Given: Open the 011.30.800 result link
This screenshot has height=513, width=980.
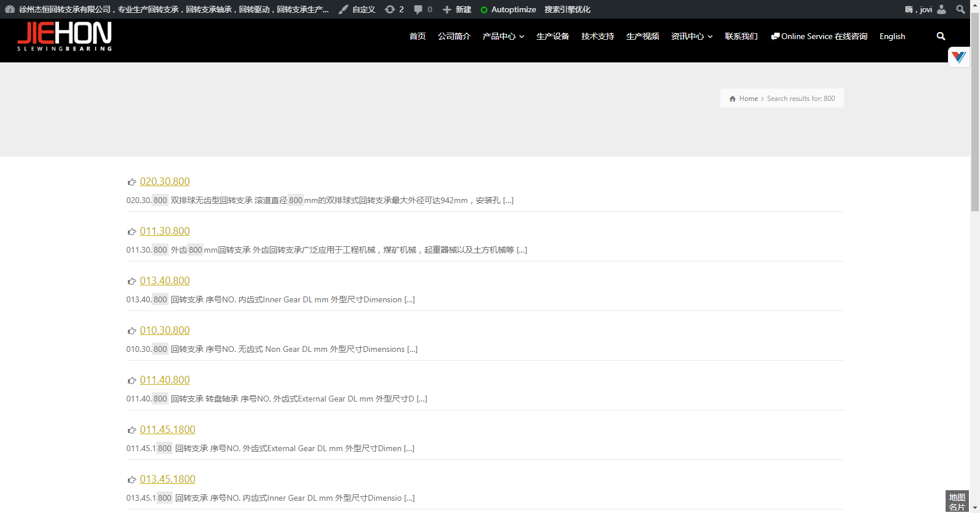Looking at the screenshot, I should pos(164,231).
